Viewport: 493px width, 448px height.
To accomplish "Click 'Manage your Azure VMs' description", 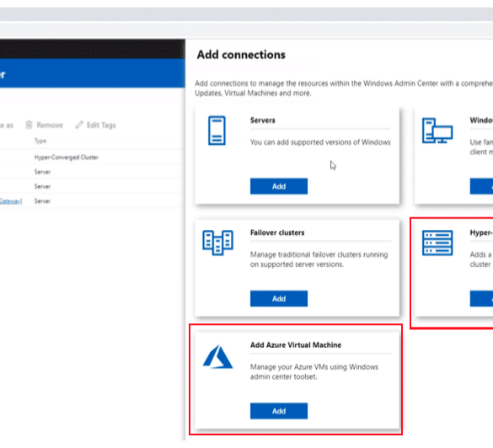I will click(314, 371).
